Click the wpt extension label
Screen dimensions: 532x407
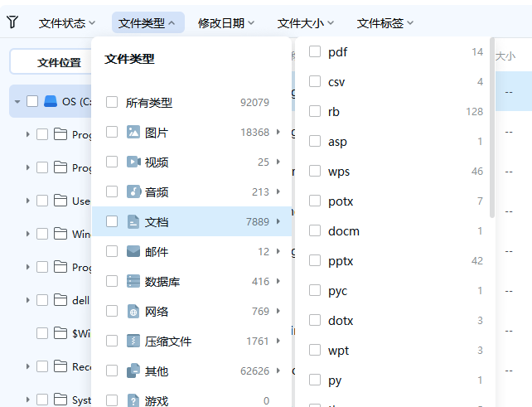[338, 351]
